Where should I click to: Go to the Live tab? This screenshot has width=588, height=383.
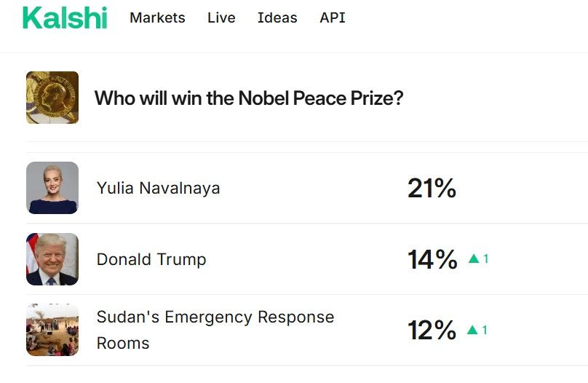(221, 18)
